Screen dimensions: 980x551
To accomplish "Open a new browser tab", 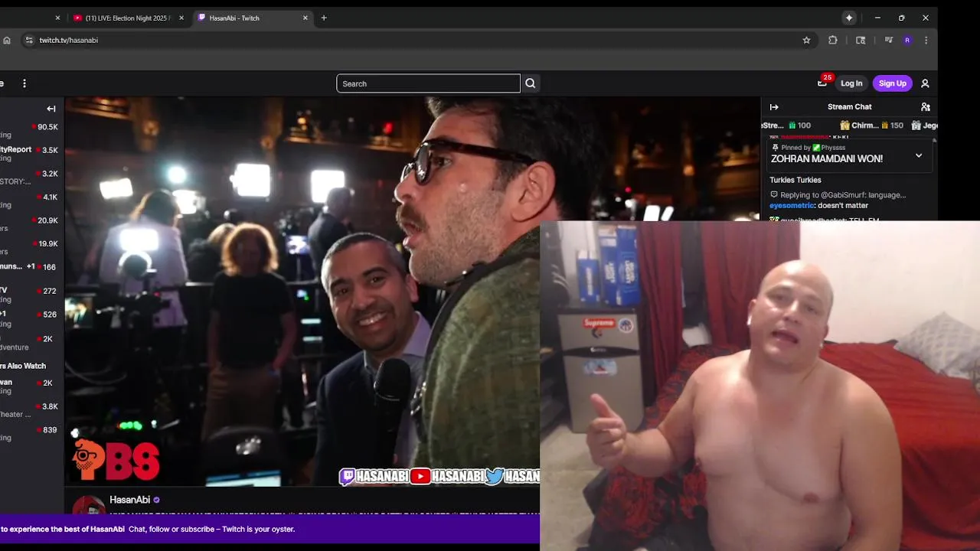I will tap(324, 18).
